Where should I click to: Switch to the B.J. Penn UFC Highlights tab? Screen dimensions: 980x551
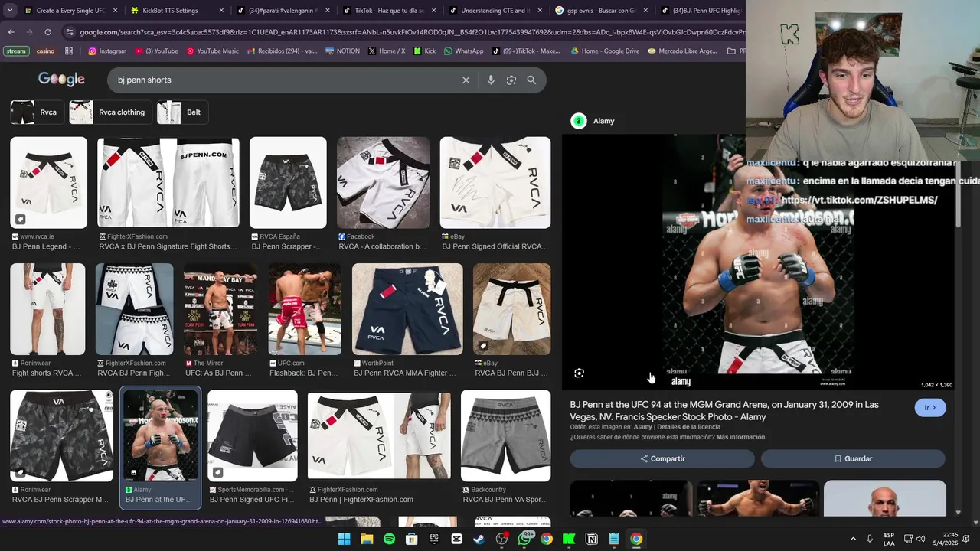click(701, 11)
